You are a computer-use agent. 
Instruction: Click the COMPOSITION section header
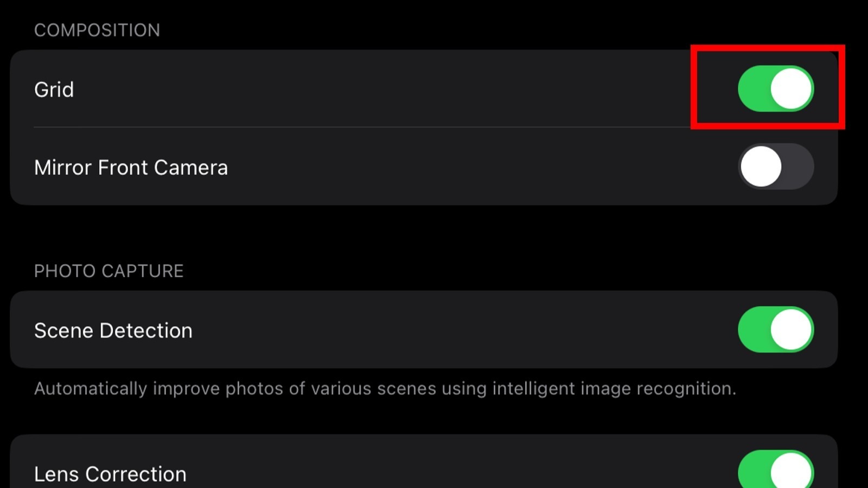(x=97, y=30)
